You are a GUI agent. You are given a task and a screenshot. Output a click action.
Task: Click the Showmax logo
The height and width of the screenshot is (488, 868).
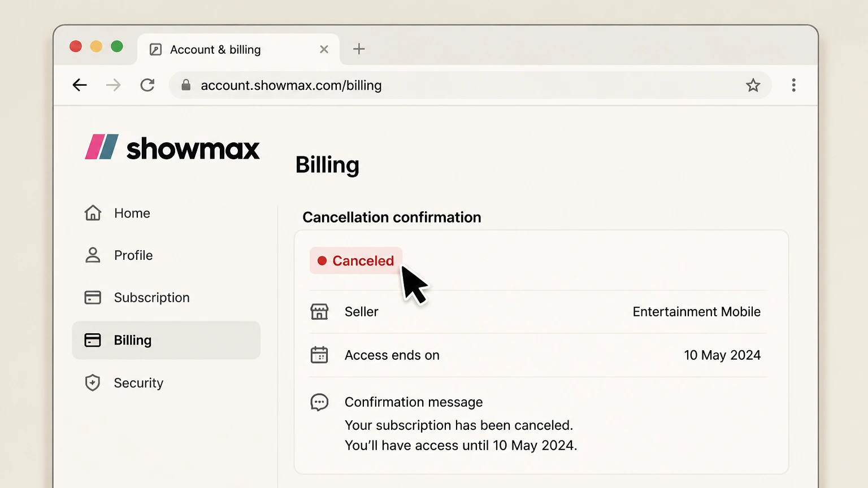click(x=172, y=147)
